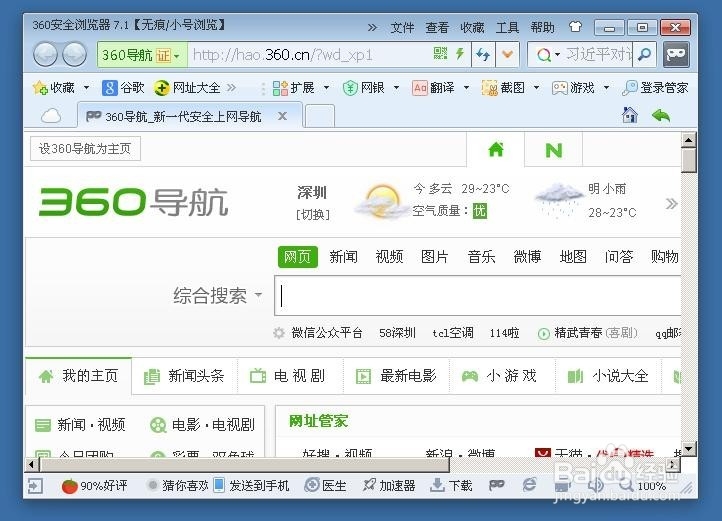Click the vertical scrollbar up arrow
The width and height of the screenshot is (722, 521).
tap(688, 140)
